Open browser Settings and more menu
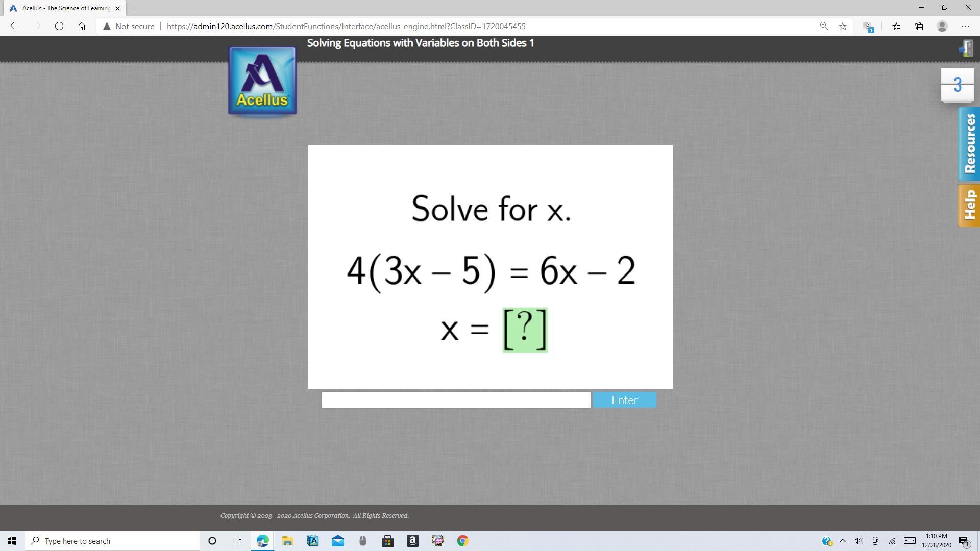 [965, 26]
